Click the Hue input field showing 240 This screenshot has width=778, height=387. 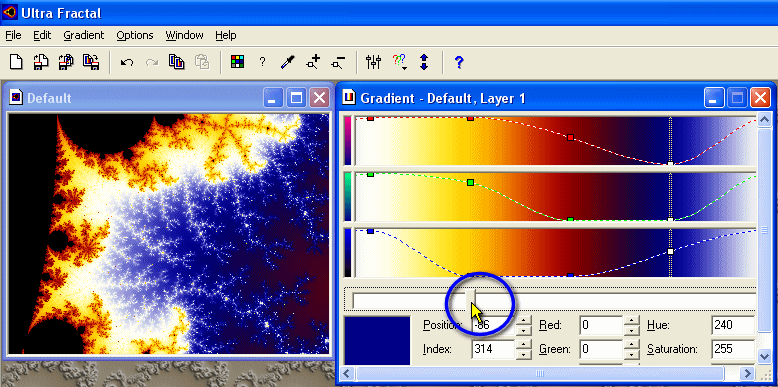click(733, 325)
